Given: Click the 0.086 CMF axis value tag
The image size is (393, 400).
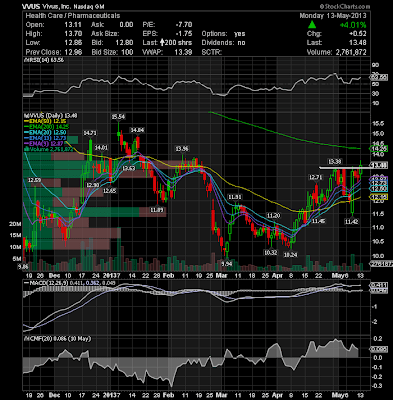Looking at the screenshot, I should 379,349.
